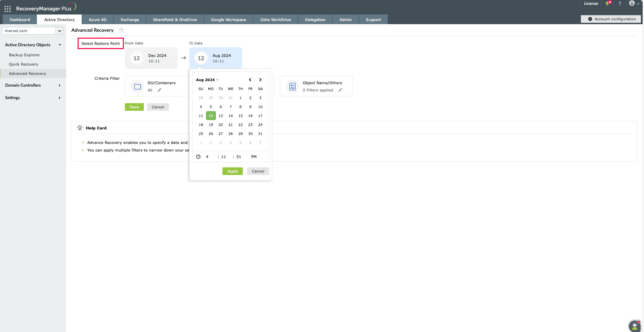Go to the Support tab
This screenshot has height=332, width=644.
[373, 20]
